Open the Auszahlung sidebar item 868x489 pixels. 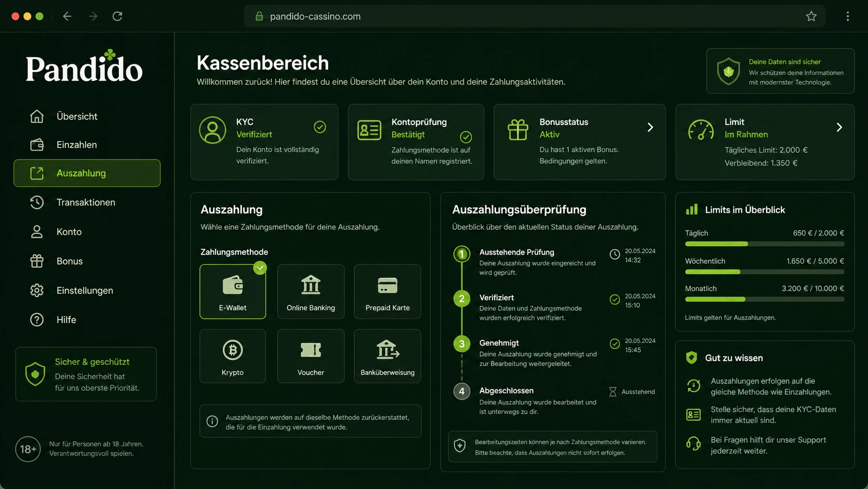[87, 173]
